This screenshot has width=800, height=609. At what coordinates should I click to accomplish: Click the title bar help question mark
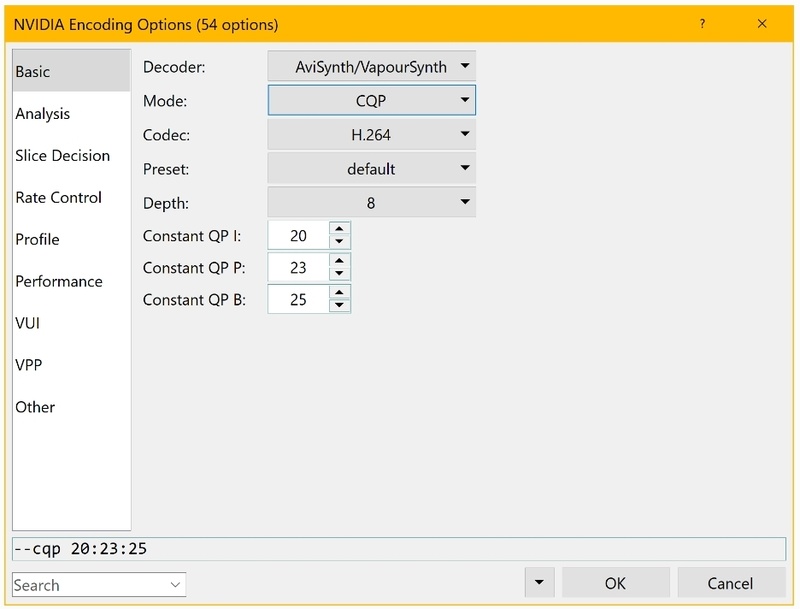pos(704,23)
